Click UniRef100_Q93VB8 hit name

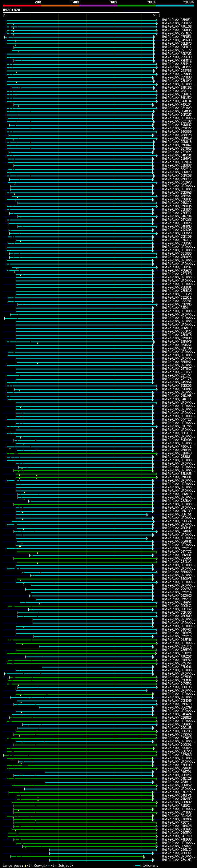(177, 71)
